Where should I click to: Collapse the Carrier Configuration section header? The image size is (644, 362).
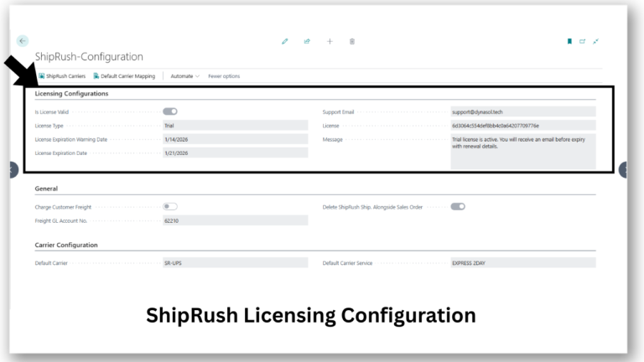pos(66,245)
